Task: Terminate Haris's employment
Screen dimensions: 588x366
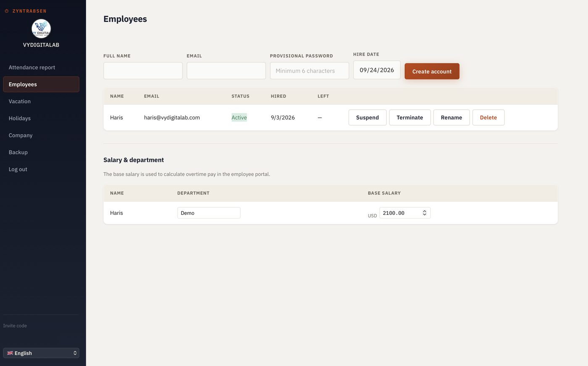Action: 410,118
